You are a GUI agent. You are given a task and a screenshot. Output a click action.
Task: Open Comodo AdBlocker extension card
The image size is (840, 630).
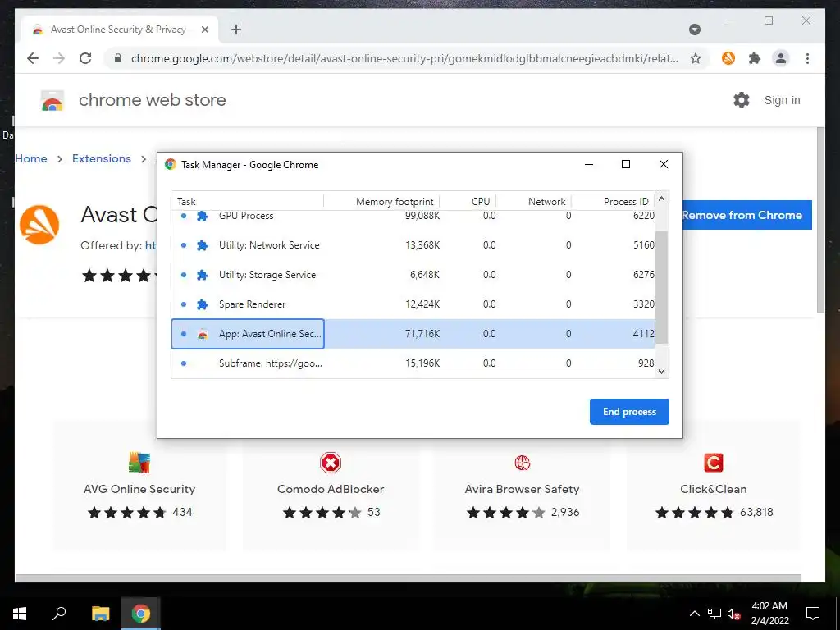click(x=331, y=485)
